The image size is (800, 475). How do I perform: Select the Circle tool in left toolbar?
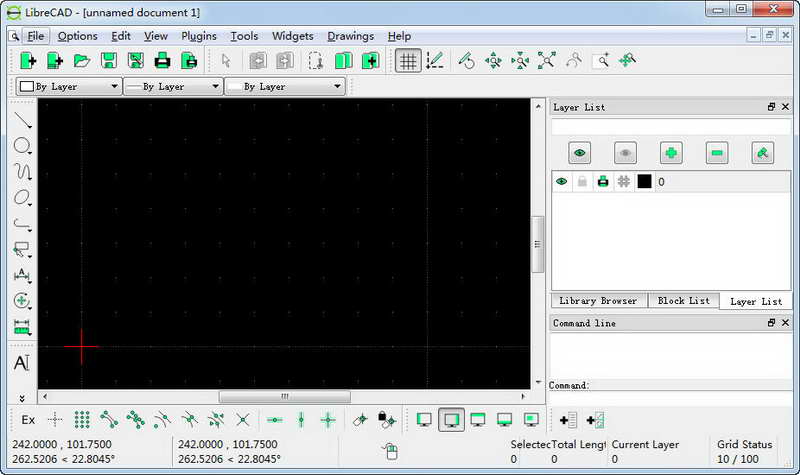click(22, 146)
